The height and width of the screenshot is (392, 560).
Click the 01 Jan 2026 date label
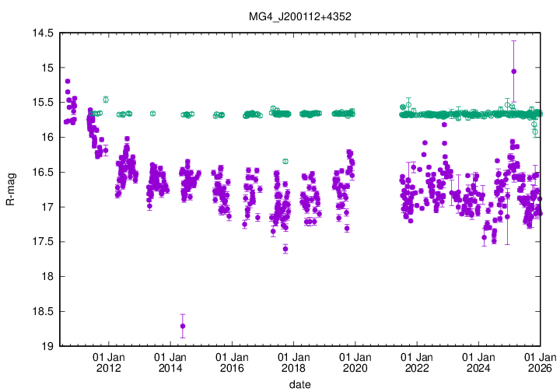point(539,362)
